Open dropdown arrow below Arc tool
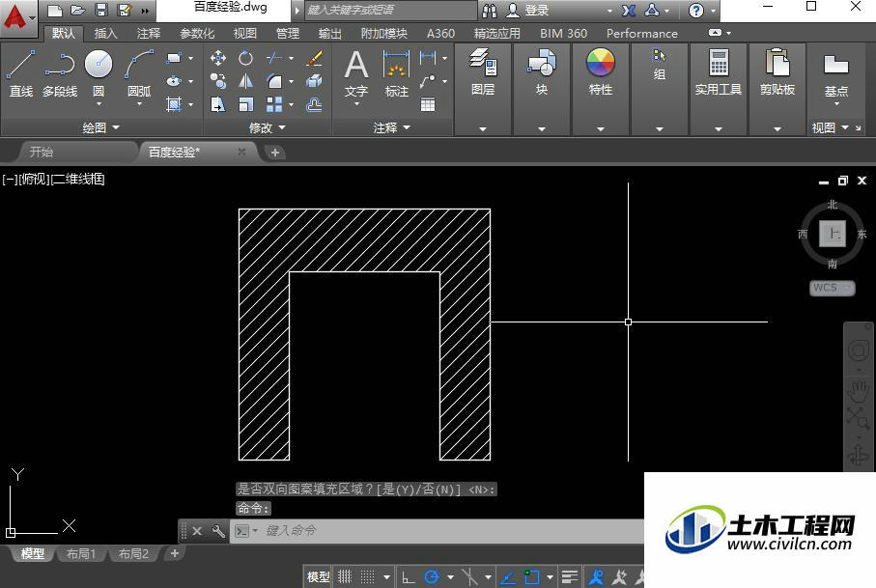876x588 pixels. pyautogui.click(x=139, y=104)
